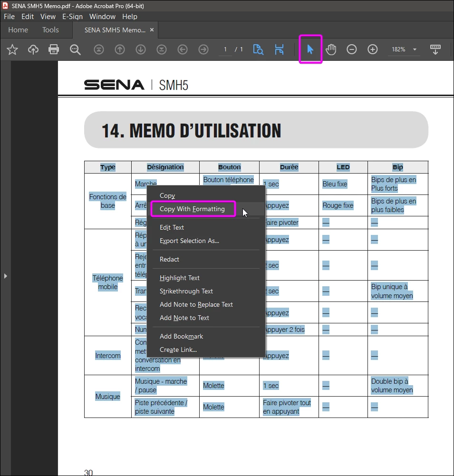
Task: Click the 'Bip' column header
Action: click(x=397, y=167)
